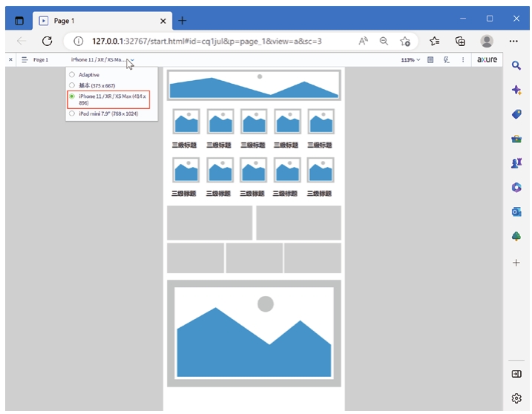532x414 pixels.
Task: Open Games chess icon in sidebar
Action: (516, 163)
